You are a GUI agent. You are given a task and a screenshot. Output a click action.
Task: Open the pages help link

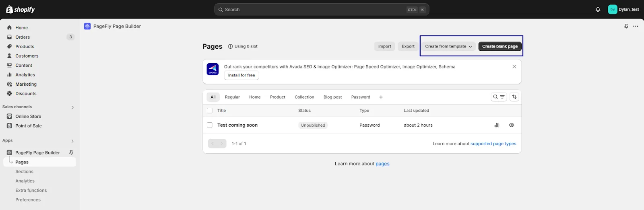click(382, 164)
